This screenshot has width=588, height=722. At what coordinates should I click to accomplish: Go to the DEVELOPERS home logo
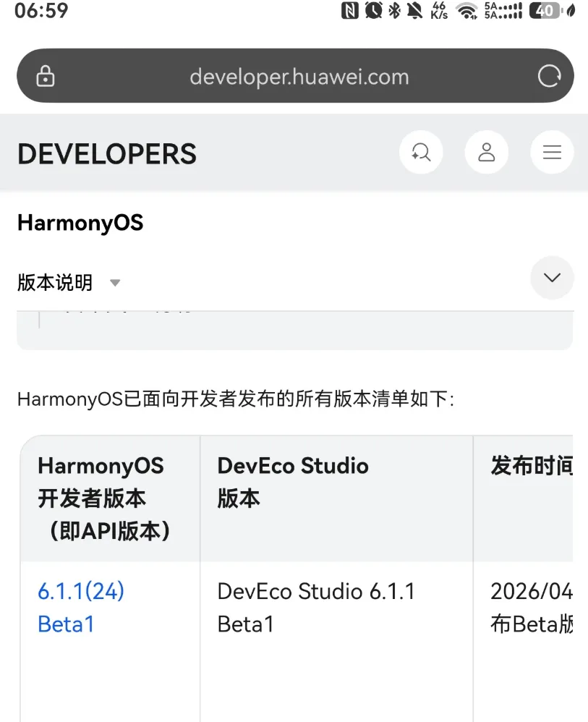point(107,154)
